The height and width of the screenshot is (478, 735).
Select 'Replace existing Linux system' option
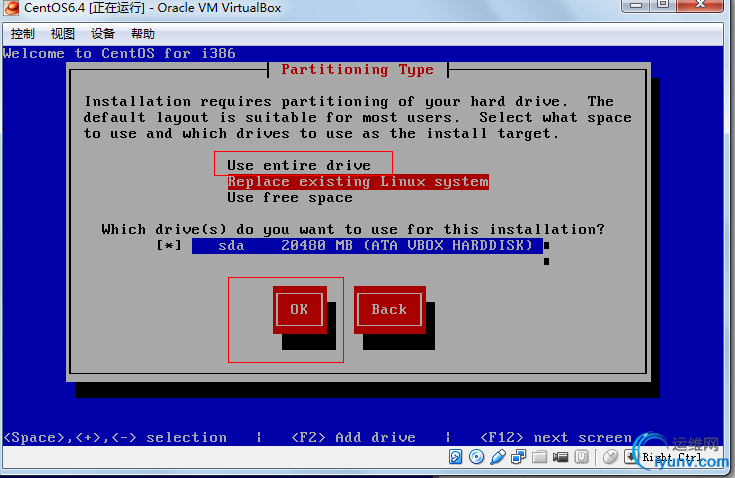click(x=358, y=181)
